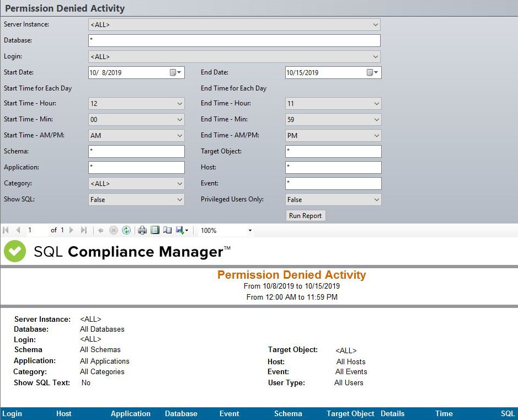Go to the first page of the report
Image resolution: width=518 pixels, height=420 pixels.
pos(6,230)
